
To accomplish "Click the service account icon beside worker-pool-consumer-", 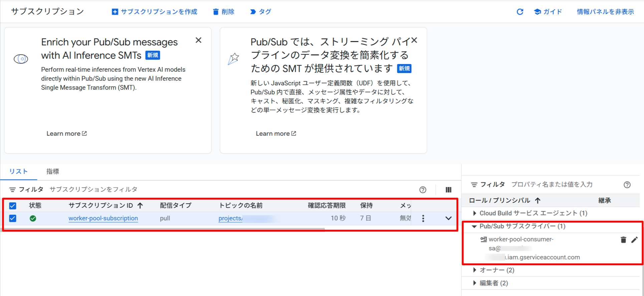I will coord(483,239).
